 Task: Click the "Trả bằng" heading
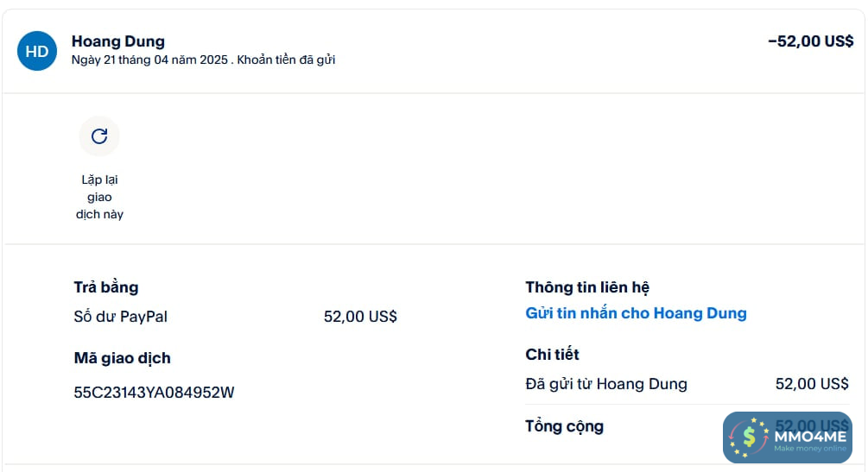[106, 287]
